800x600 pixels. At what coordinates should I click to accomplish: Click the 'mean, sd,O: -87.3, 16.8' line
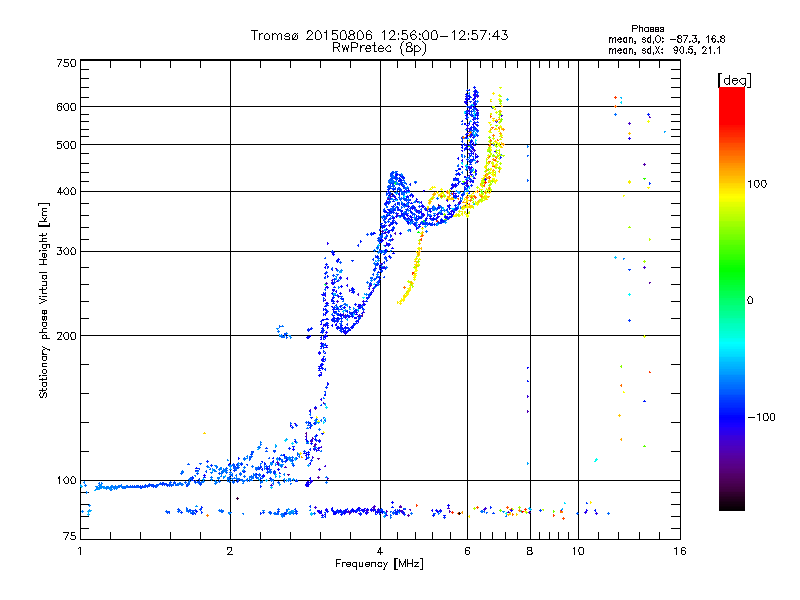click(666, 39)
